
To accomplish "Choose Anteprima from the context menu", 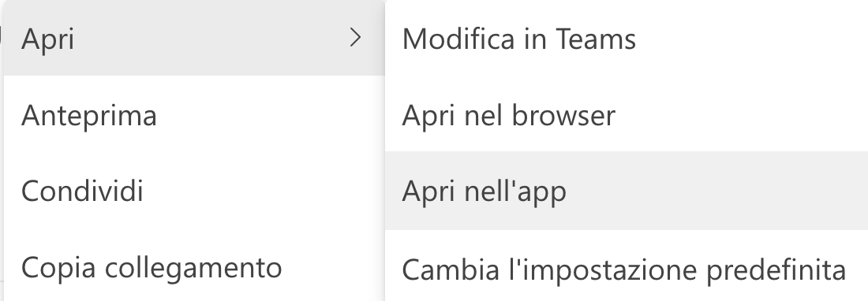I will point(194,114).
